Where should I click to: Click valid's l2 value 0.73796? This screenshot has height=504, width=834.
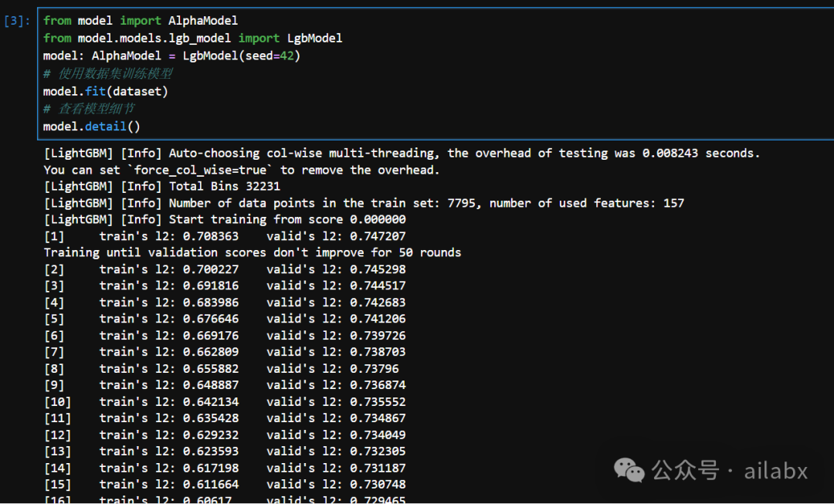click(x=375, y=368)
